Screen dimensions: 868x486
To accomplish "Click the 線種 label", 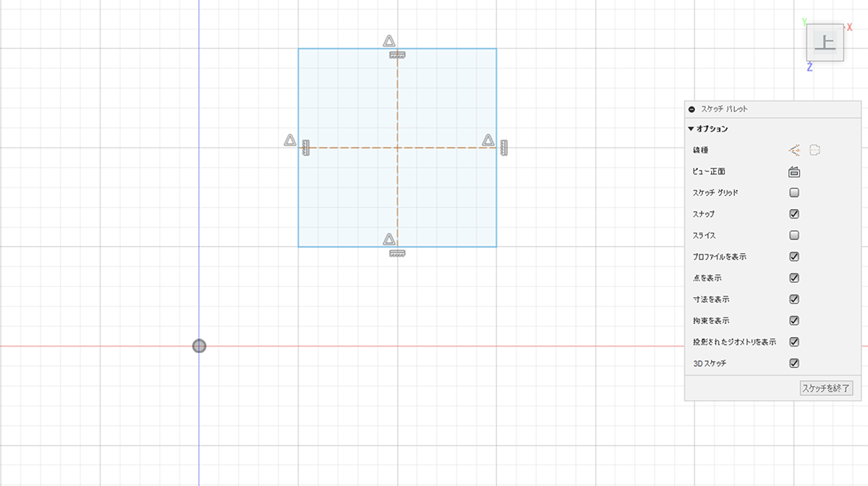I will [x=699, y=150].
